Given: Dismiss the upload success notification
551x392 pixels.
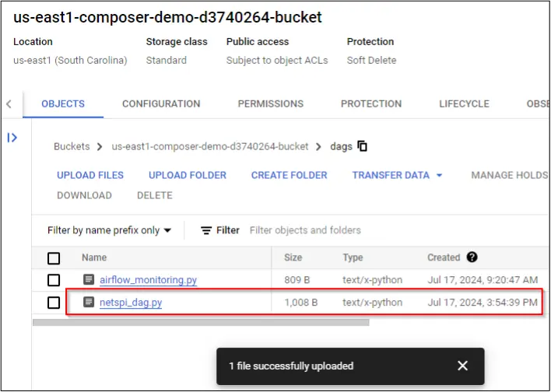Looking at the screenshot, I should tap(463, 366).
